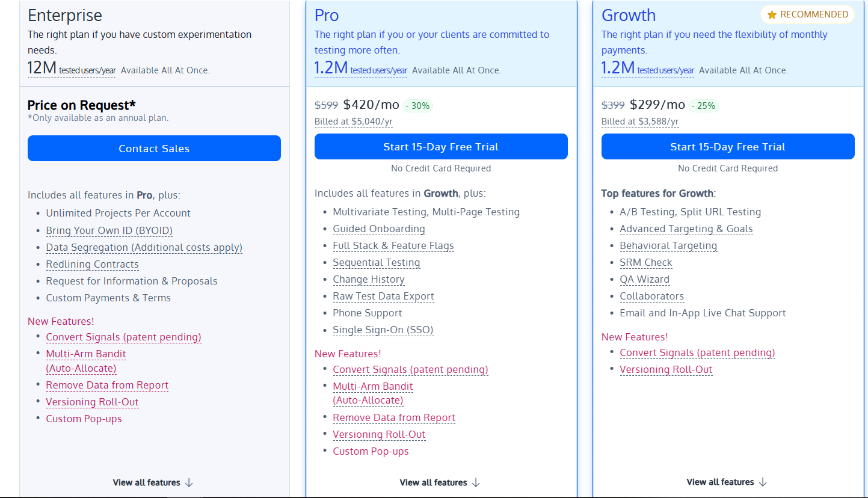Open Bring Your Own ID (BYOID) link

(109, 230)
